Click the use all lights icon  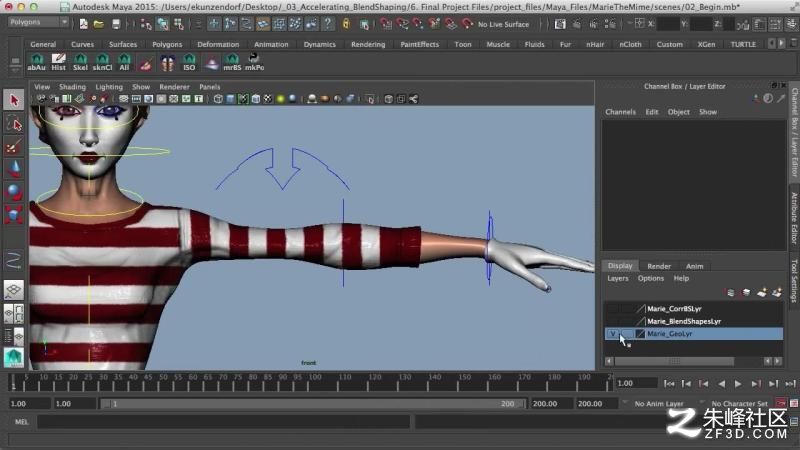pyautogui.click(x=280, y=99)
